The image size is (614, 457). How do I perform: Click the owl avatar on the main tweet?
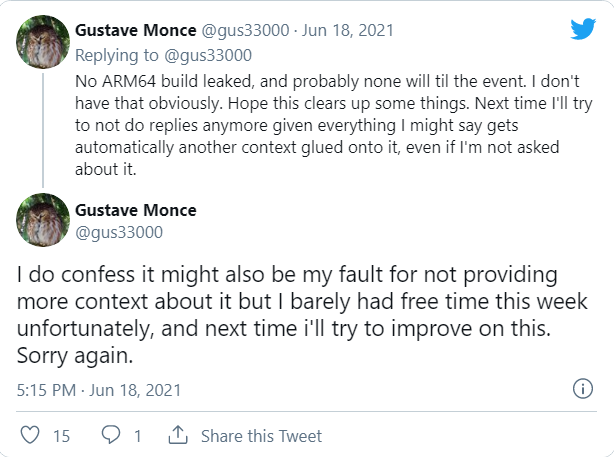[x=43, y=220]
